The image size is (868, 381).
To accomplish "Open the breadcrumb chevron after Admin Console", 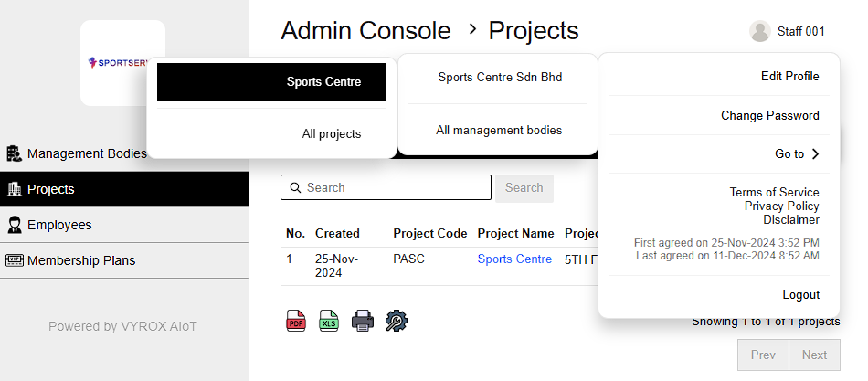I will point(471,30).
